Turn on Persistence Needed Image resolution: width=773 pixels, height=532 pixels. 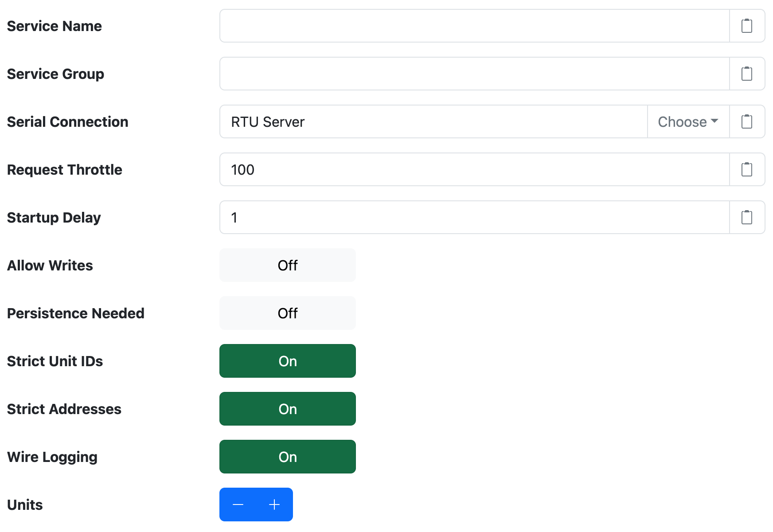tap(287, 313)
